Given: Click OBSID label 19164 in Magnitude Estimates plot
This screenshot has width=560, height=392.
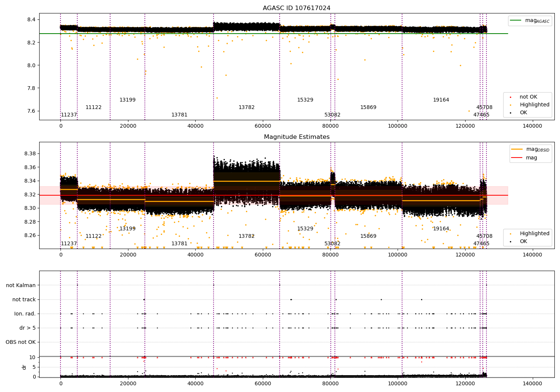Looking at the screenshot, I should [x=441, y=229].
